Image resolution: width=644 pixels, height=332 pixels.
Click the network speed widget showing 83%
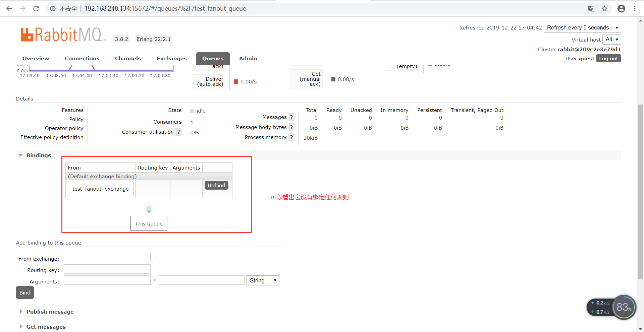point(611,307)
